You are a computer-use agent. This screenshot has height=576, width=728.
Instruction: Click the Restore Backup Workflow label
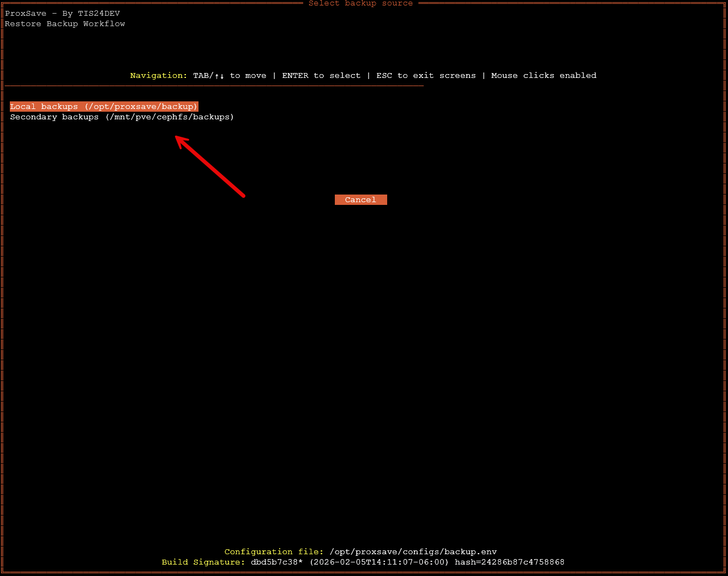coord(64,23)
